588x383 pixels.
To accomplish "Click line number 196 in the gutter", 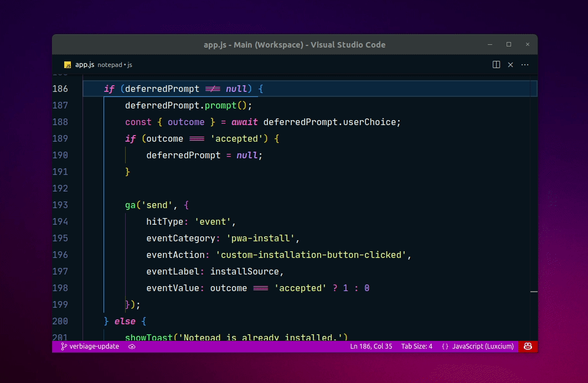I will pos(60,255).
